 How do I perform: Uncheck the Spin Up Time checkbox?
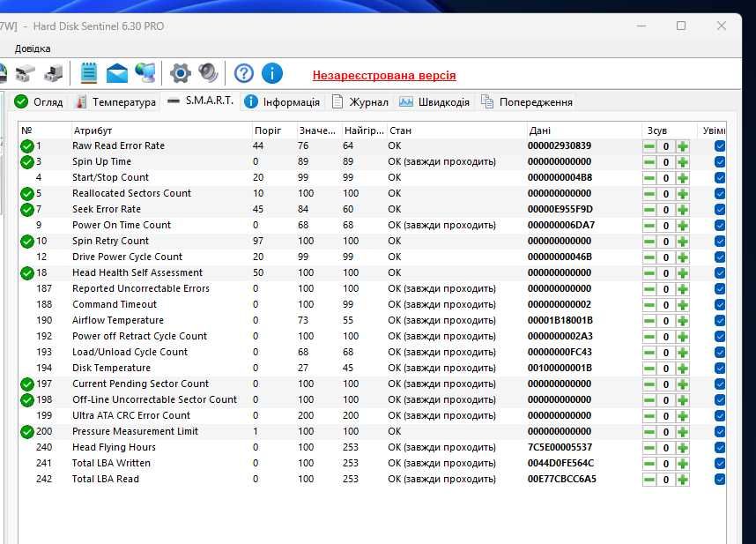coord(720,162)
